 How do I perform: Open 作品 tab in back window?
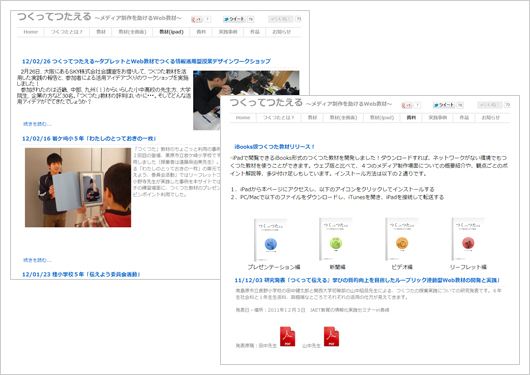click(x=255, y=32)
